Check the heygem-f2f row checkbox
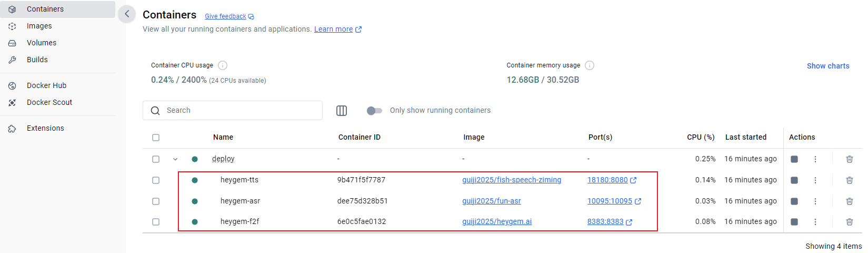The height and width of the screenshot is (253, 868). (x=156, y=222)
